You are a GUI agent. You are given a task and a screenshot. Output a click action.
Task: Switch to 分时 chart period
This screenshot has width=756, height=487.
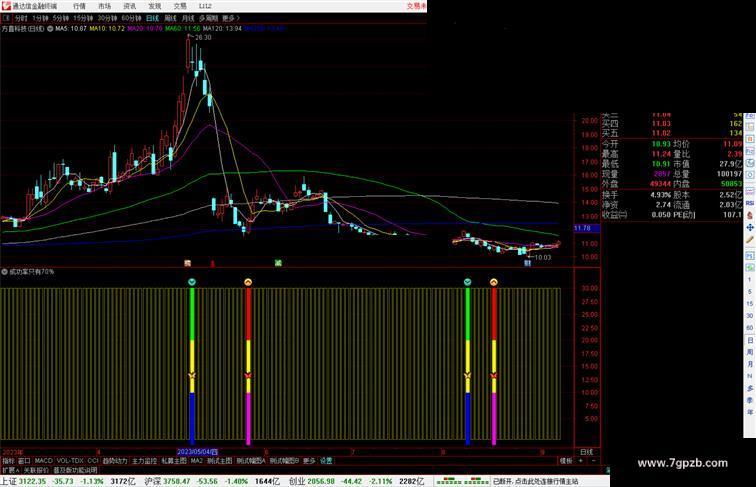pos(21,18)
